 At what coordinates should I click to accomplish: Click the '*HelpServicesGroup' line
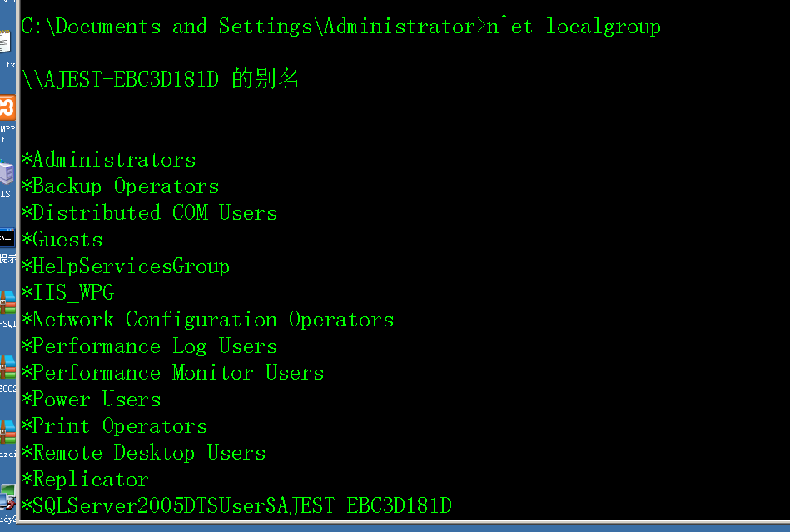[x=126, y=266]
